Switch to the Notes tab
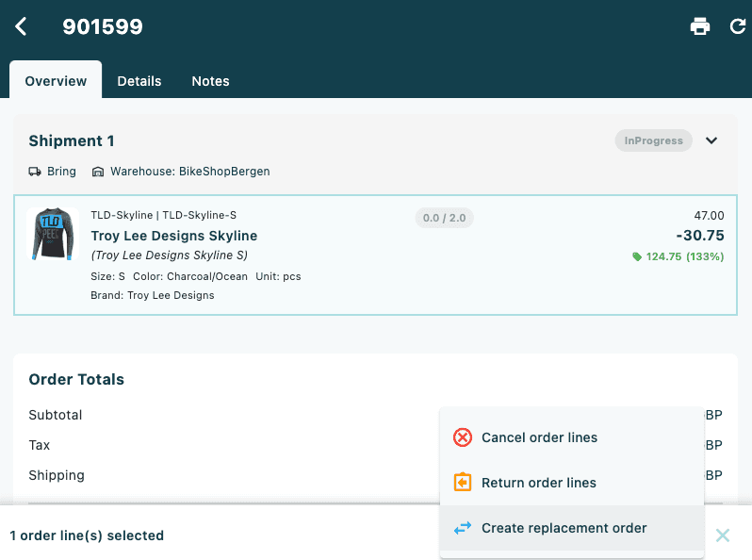The height and width of the screenshot is (560, 752). click(210, 81)
